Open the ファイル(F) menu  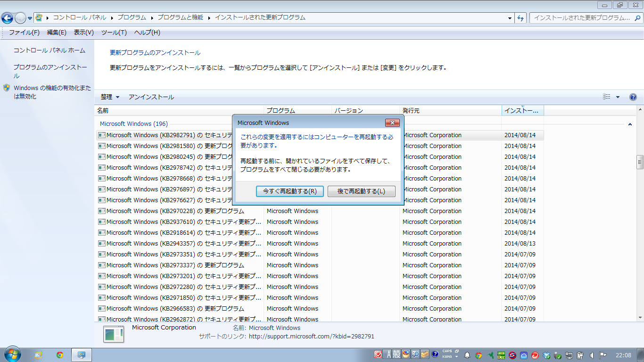point(24,33)
